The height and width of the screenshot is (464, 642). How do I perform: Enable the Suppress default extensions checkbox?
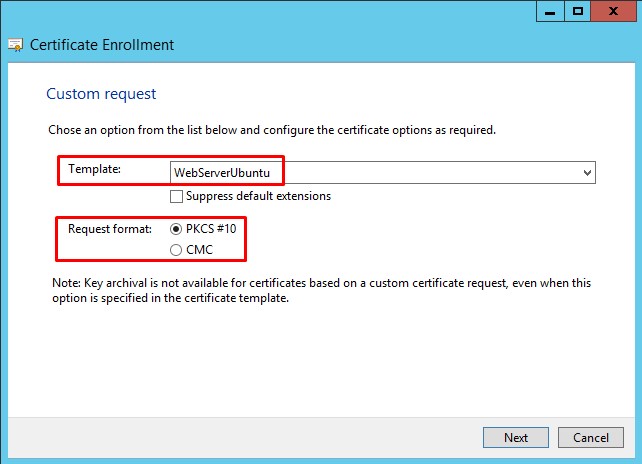tap(177, 196)
